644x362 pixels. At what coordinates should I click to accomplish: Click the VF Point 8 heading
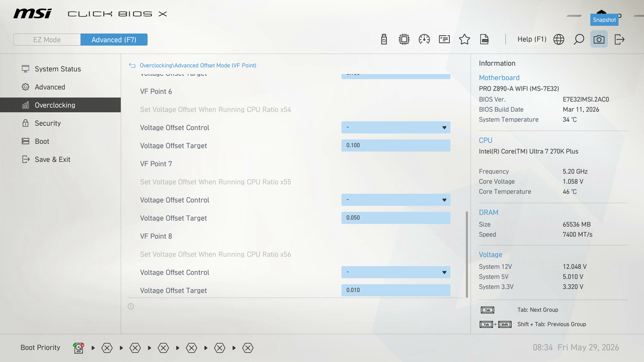pyautogui.click(x=156, y=236)
